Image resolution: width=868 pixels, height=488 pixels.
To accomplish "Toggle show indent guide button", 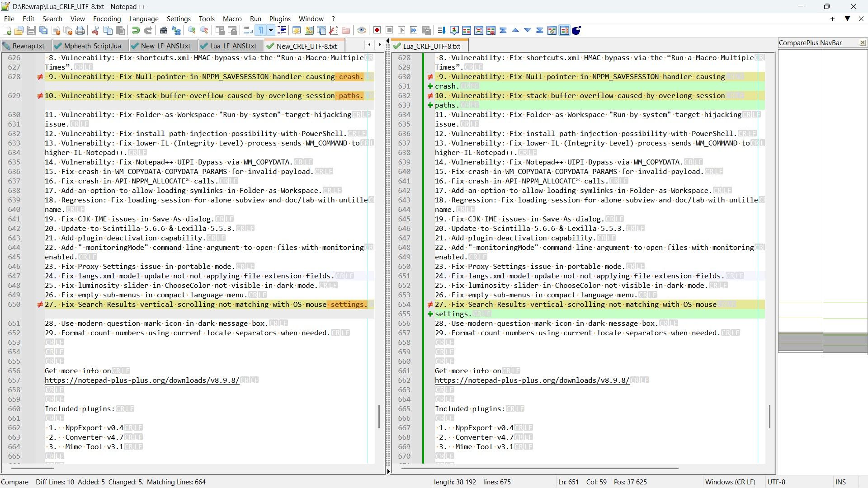I will 282,31.
